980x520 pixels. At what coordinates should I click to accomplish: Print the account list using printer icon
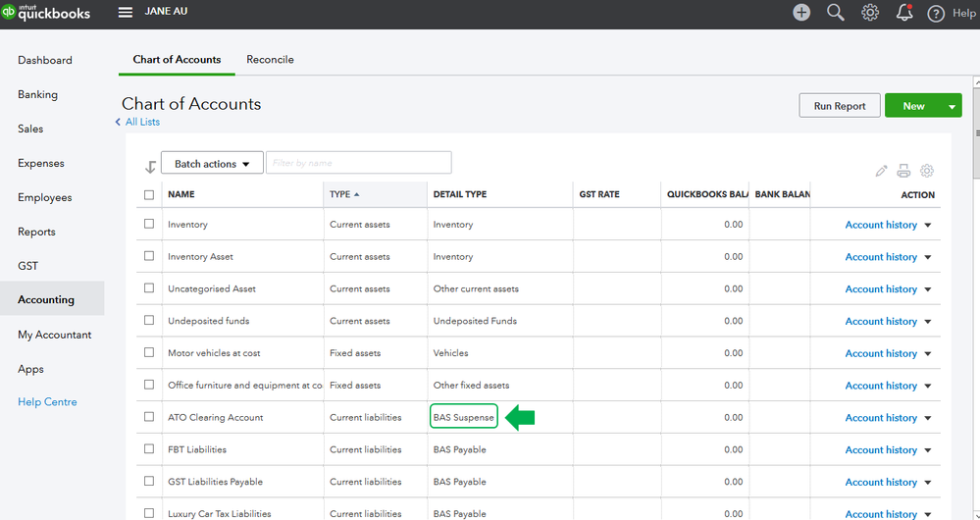pos(903,171)
